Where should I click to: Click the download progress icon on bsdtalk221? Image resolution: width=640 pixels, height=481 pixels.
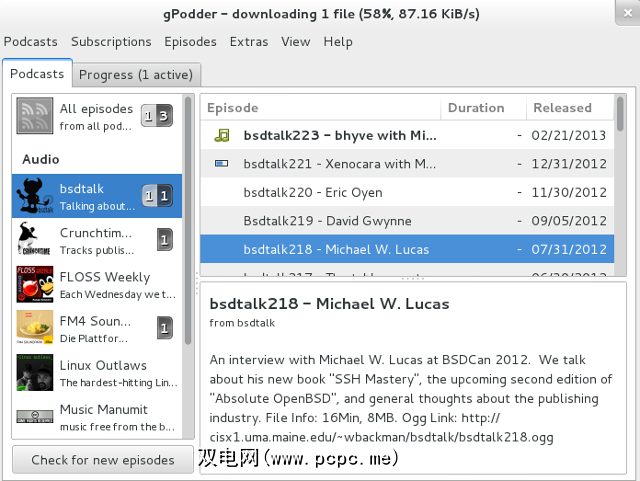[222, 164]
